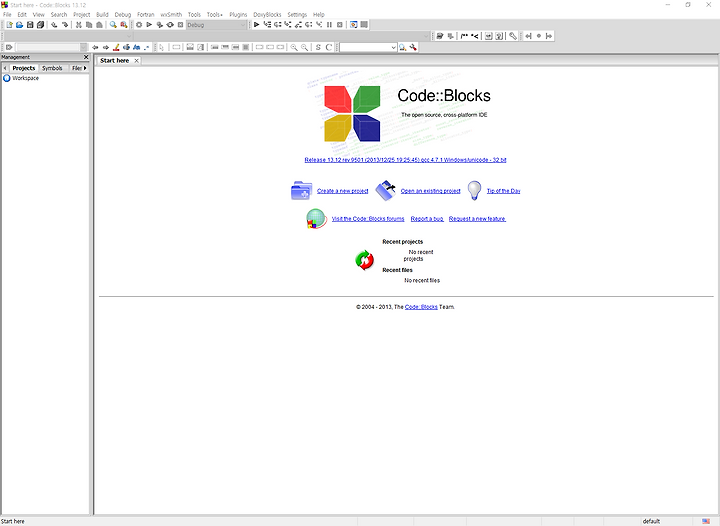Viewport: 720px width, 526px height.
Task: Click Open an existing project link
Action: pyautogui.click(x=430, y=191)
